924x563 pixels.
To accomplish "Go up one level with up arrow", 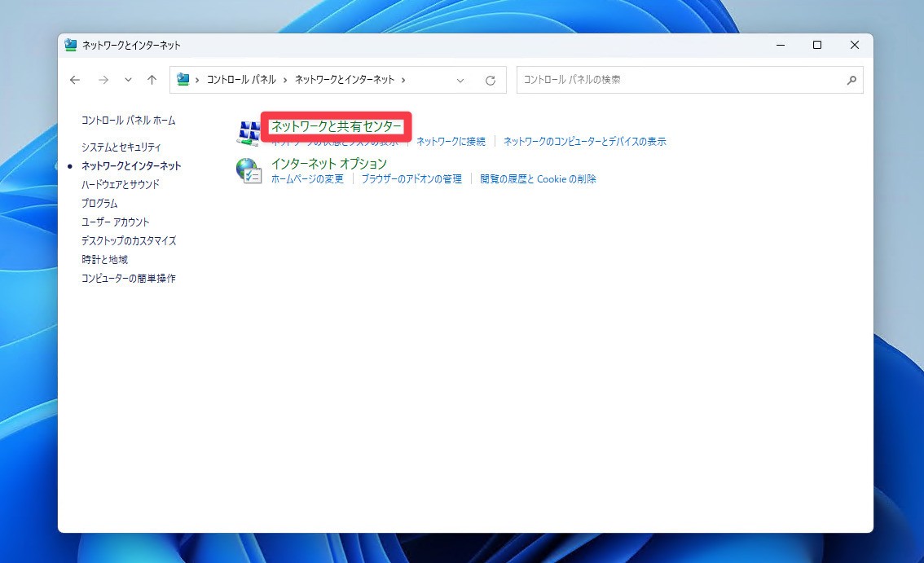I will [x=152, y=80].
